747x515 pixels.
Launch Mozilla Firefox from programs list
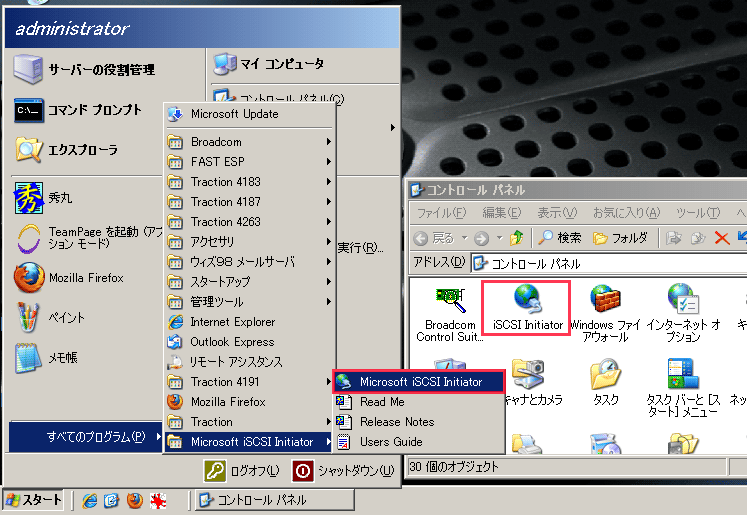[x=249, y=402]
